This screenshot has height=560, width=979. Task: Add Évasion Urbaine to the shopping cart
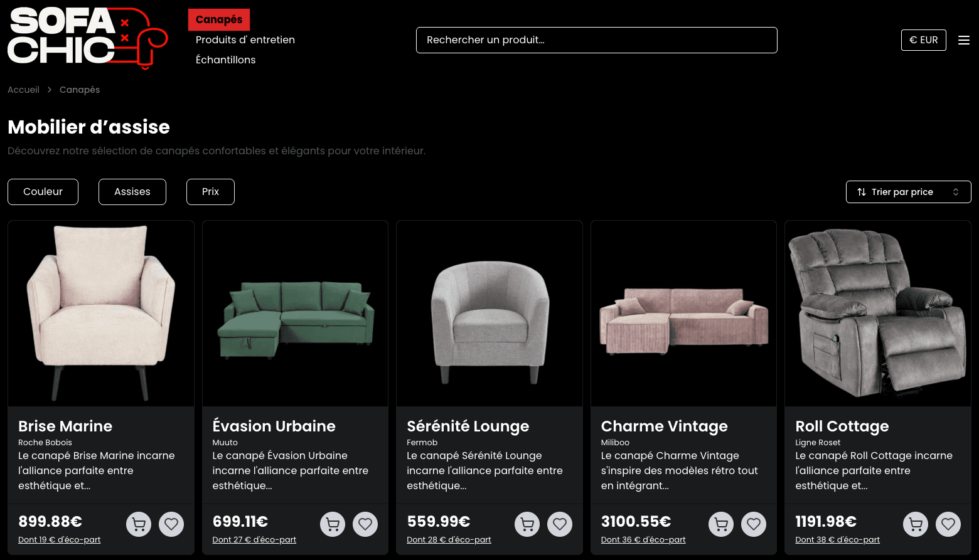tap(333, 524)
